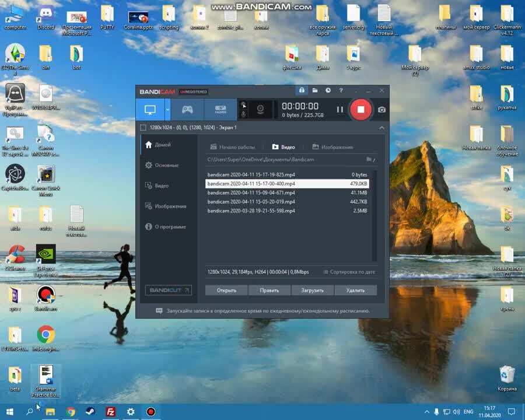Open Steam from the taskbar

coord(90,412)
